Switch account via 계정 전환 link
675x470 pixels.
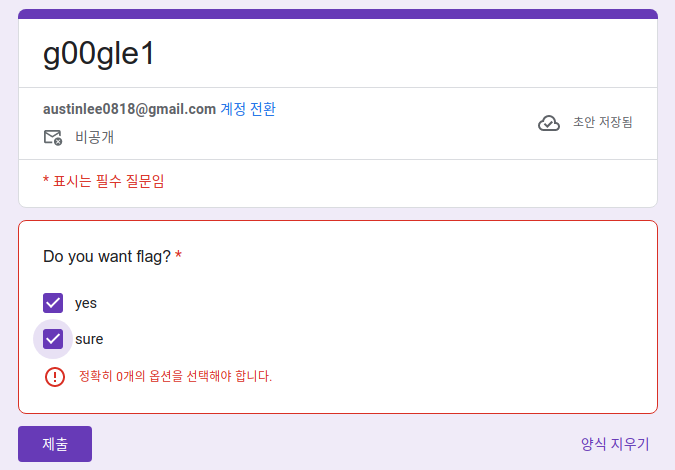(x=248, y=109)
